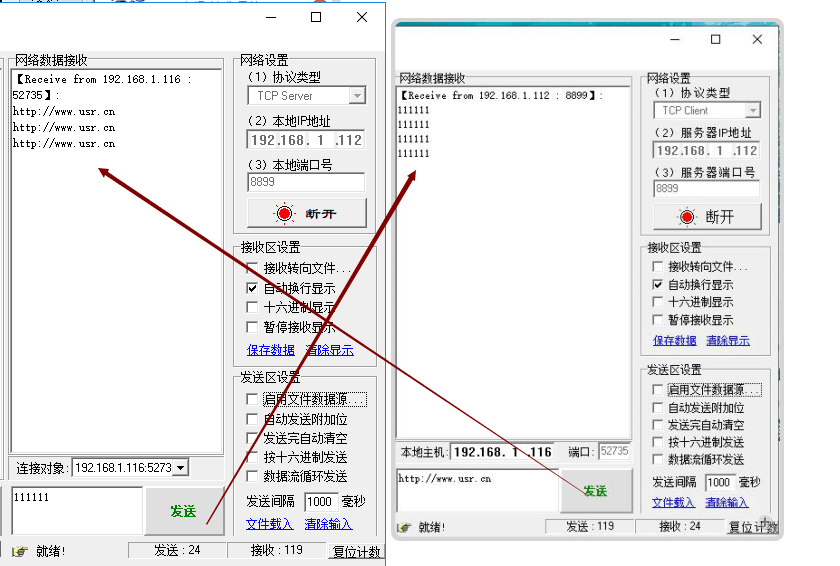Click status icon beside 就绪 in client window
This screenshot has height=566, width=840.
tap(404, 527)
